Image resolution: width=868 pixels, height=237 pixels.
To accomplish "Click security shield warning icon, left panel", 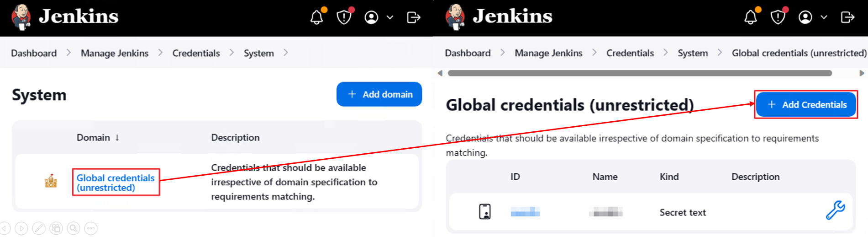I will coord(344,17).
